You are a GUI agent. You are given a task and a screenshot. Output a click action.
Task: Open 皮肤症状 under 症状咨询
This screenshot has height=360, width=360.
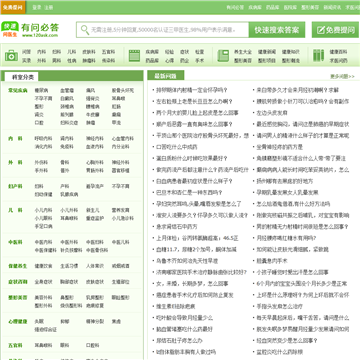pyautogui.click(x=95, y=282)
